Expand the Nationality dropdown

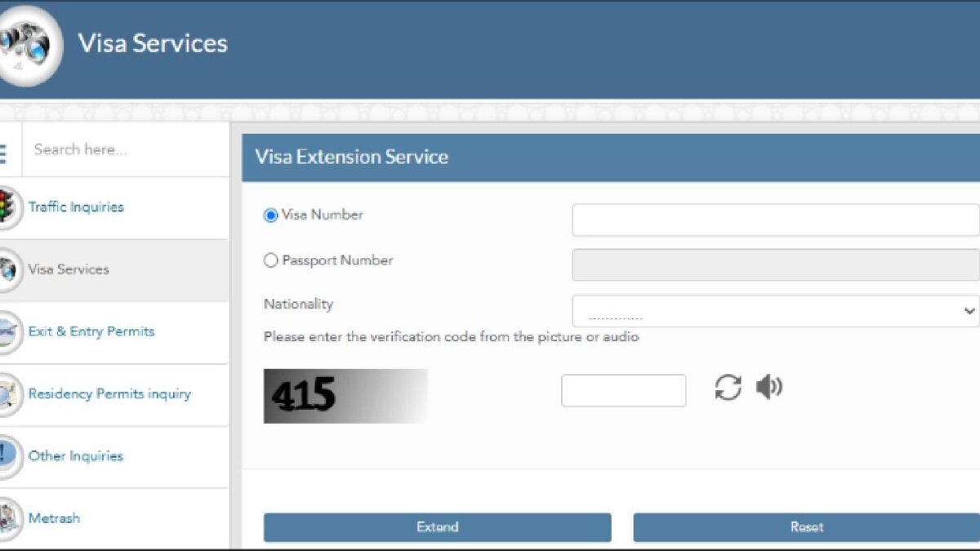(x=776, y=311)
